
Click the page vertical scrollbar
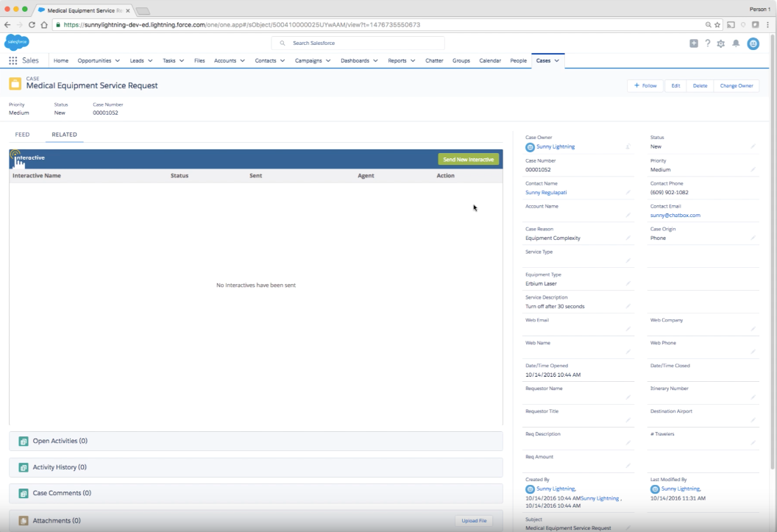(773, 250)
